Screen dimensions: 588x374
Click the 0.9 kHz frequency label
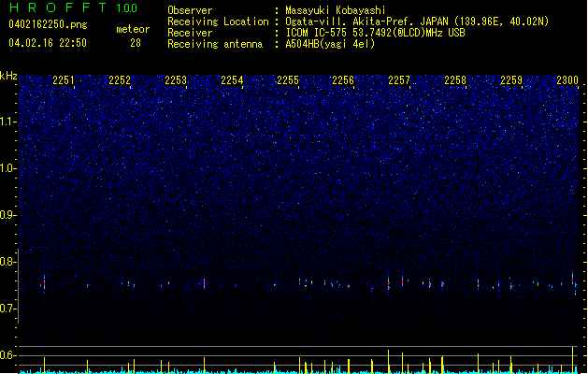8,215
